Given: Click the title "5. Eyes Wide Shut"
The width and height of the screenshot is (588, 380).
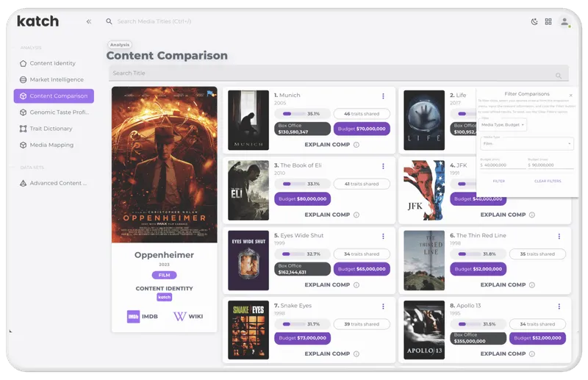Looking at the screenshot, I should click(x=298, y=236).
